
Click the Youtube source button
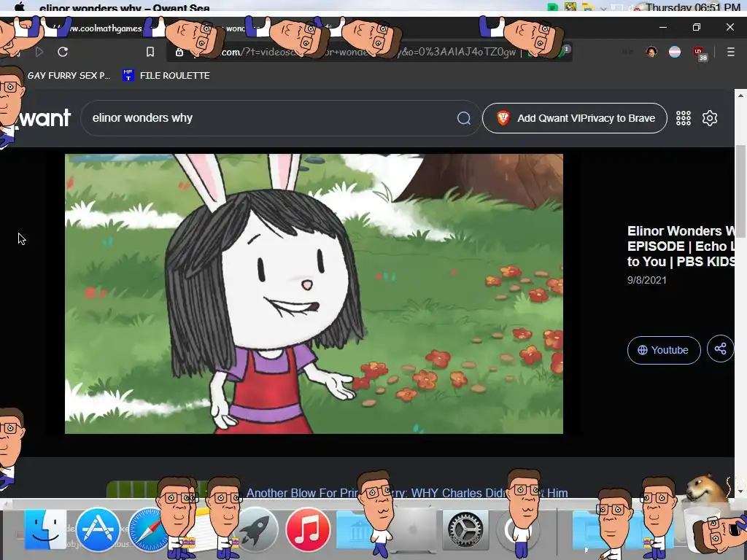click(x=664, y=350)
